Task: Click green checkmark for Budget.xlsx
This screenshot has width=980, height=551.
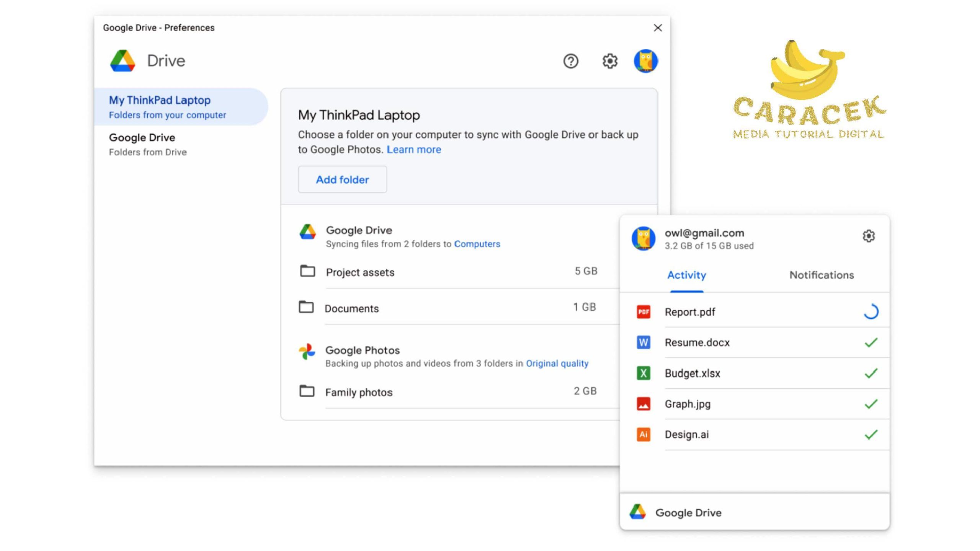Action: pos(871,373)
